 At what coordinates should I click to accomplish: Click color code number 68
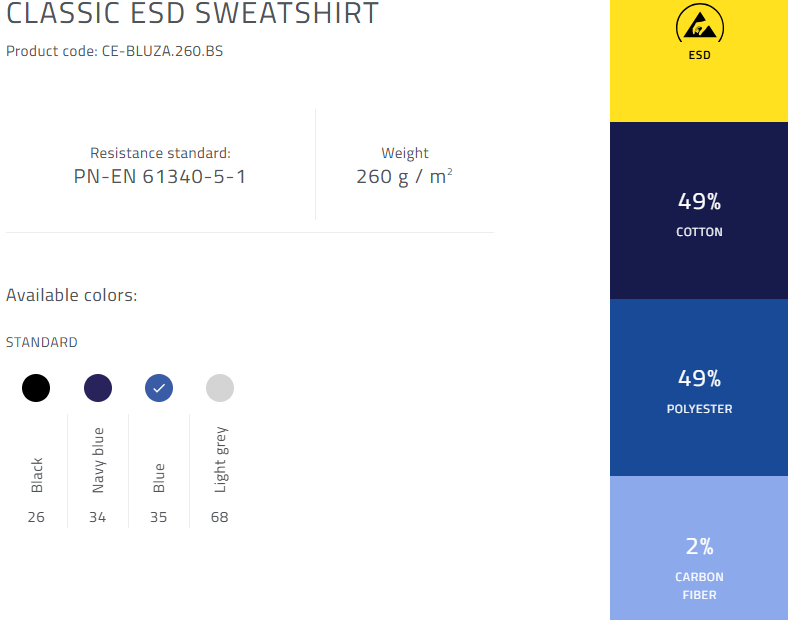click(220, 517)
